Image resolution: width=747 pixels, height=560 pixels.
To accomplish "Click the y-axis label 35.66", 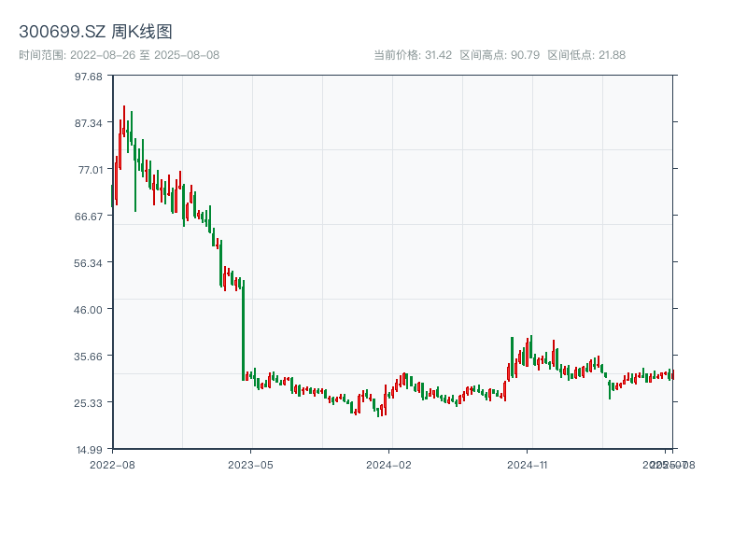I will (89, 357).
